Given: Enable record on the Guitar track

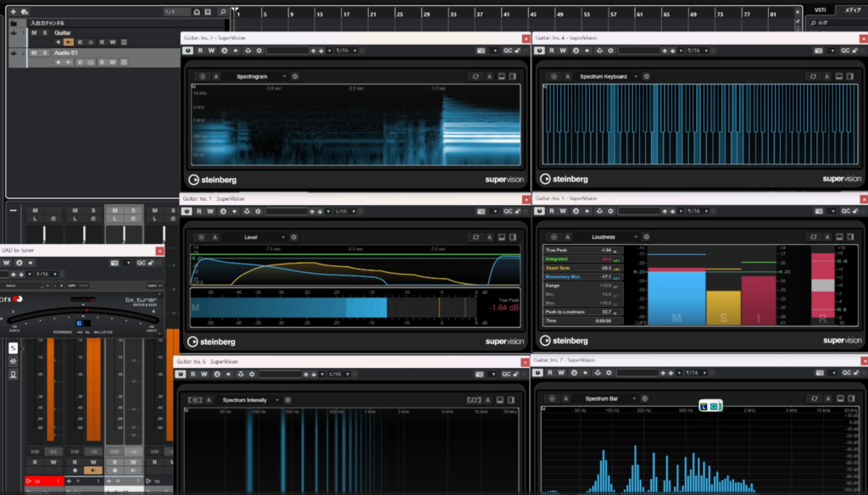Looking at the screenshot, I should 58,42.
